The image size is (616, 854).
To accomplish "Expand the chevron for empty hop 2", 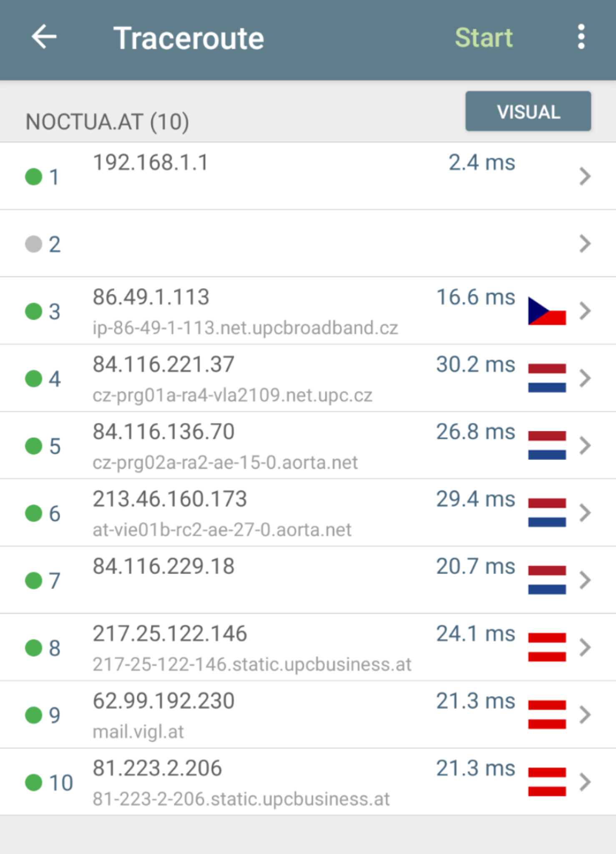I will point(585,244).
